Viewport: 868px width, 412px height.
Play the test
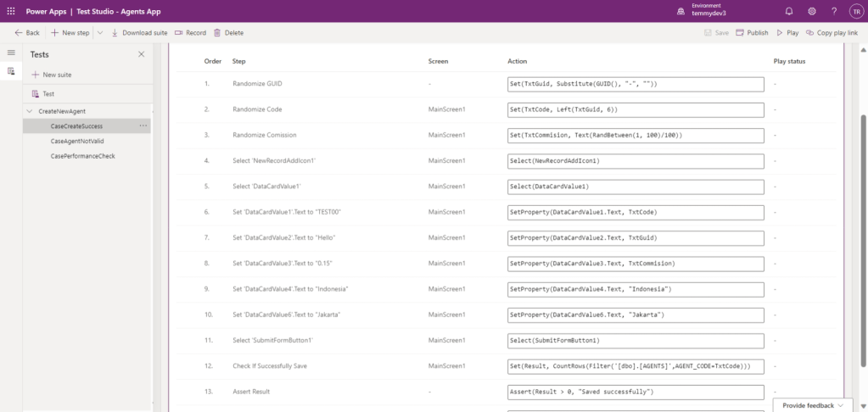pos(787,32)
